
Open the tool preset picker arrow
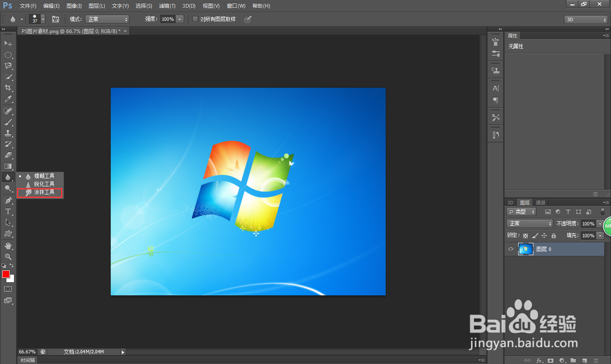22,19
